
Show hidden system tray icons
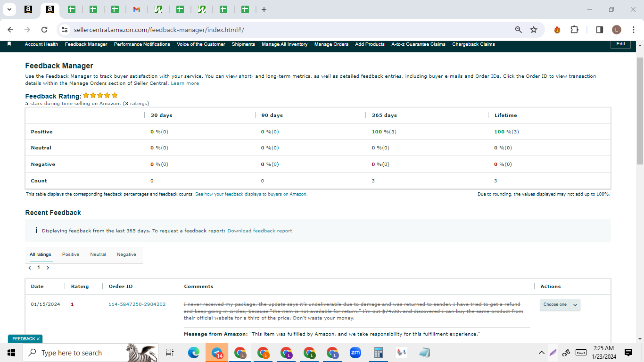541,353
